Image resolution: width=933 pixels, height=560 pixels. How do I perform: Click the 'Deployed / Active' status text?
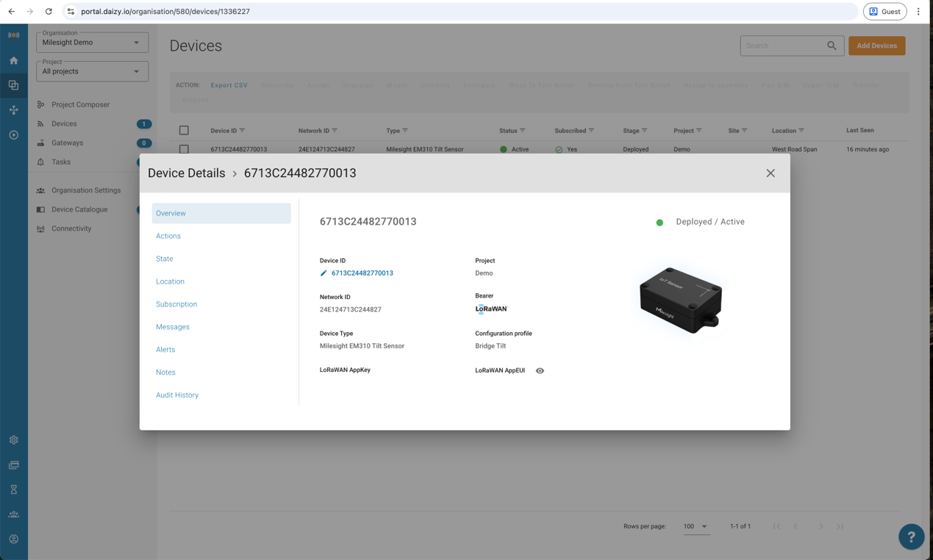click(710, 222)
